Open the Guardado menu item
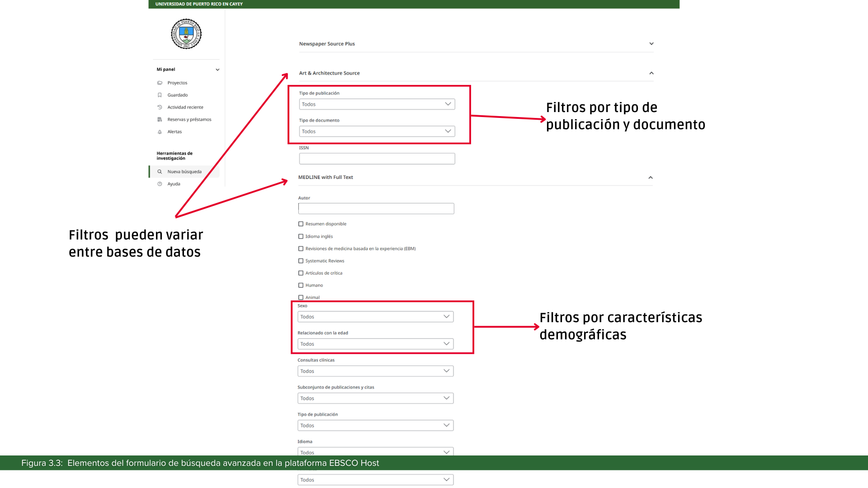The height and width of the screenshot is (488, 868). (178, 95)
